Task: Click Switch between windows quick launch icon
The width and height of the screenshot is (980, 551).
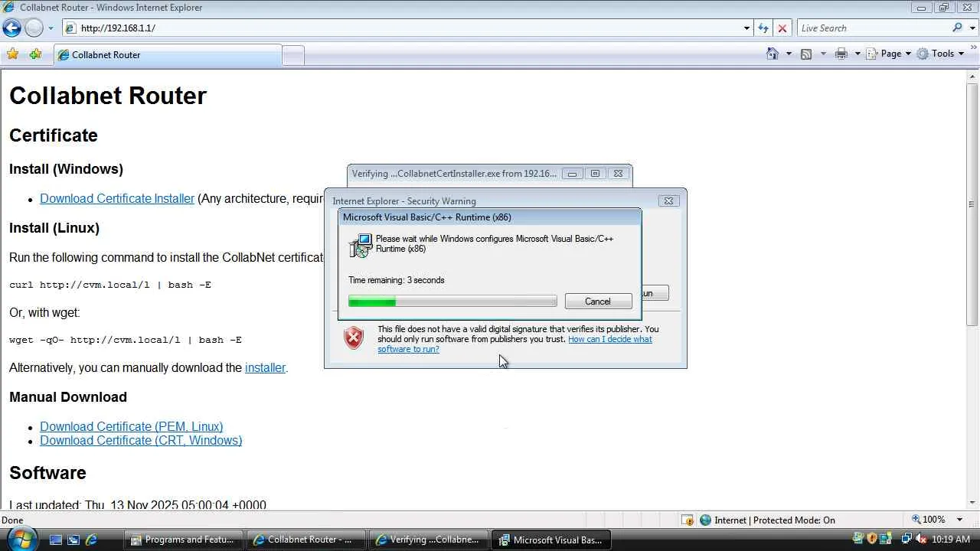Action: point(73,540)
